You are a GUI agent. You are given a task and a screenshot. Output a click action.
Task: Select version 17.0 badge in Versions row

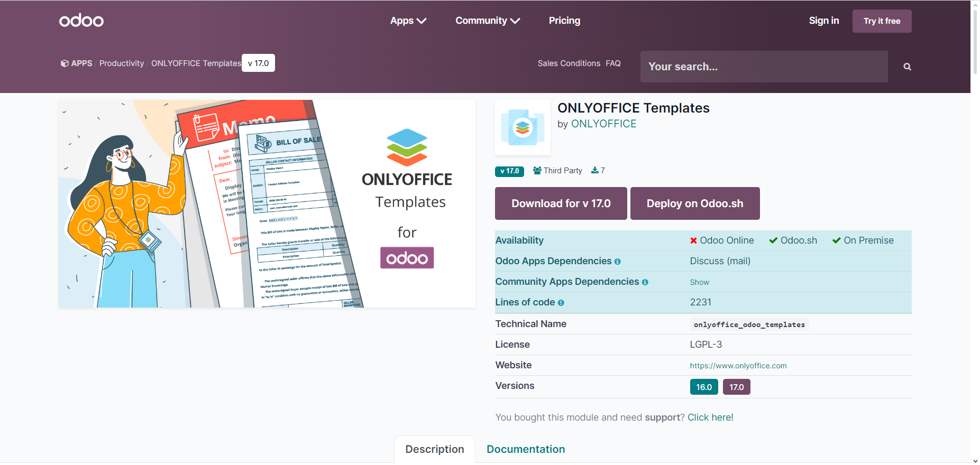[x=736, y=387]
